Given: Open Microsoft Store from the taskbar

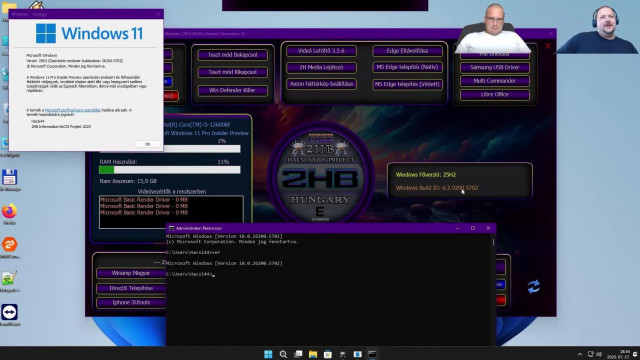Looking at the screenshot, I should [x=328, y=354].
